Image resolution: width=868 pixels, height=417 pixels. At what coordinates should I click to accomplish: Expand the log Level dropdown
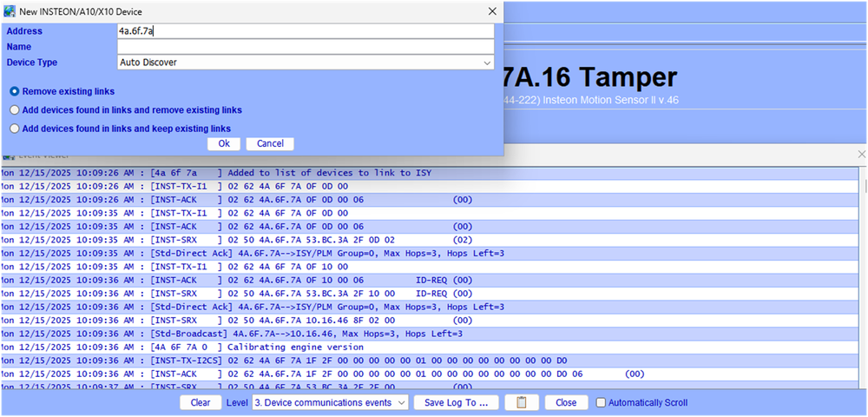[329, 403]
